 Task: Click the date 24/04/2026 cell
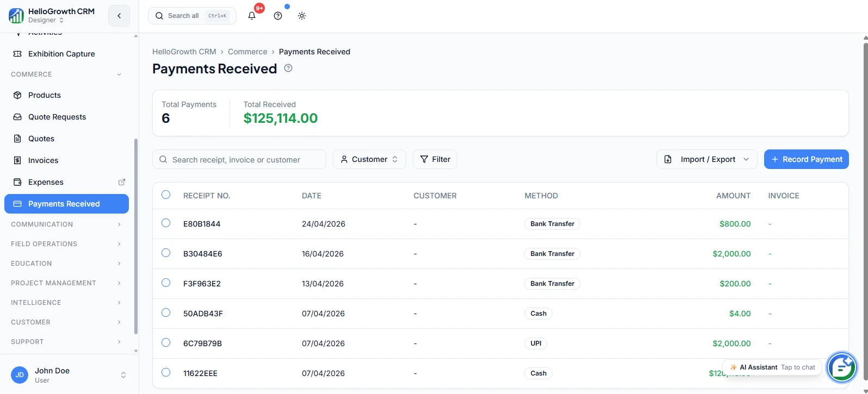(324, 224)
